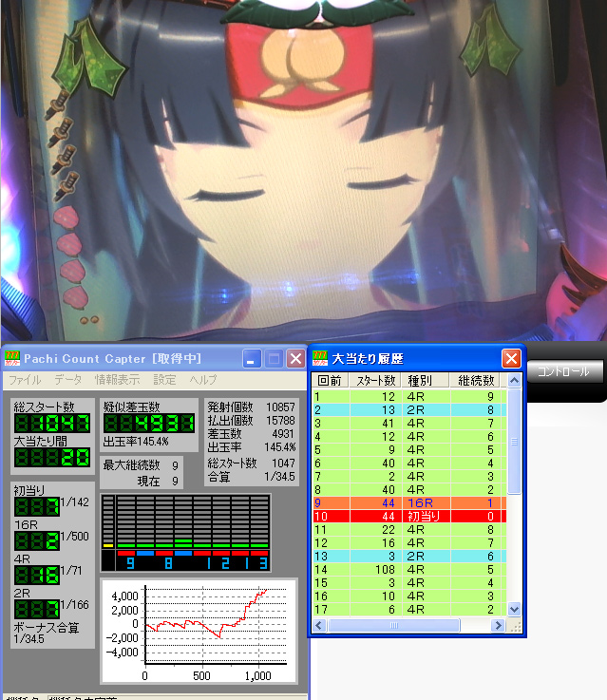Open the ヘルプ menu
The width and height of the screenshot is (607, 700).
203,380
